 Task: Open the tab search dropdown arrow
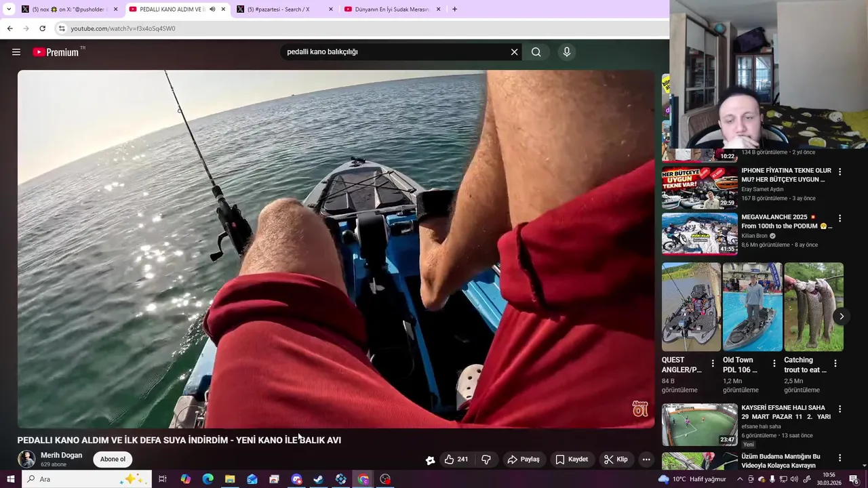[x=9, y=9]
